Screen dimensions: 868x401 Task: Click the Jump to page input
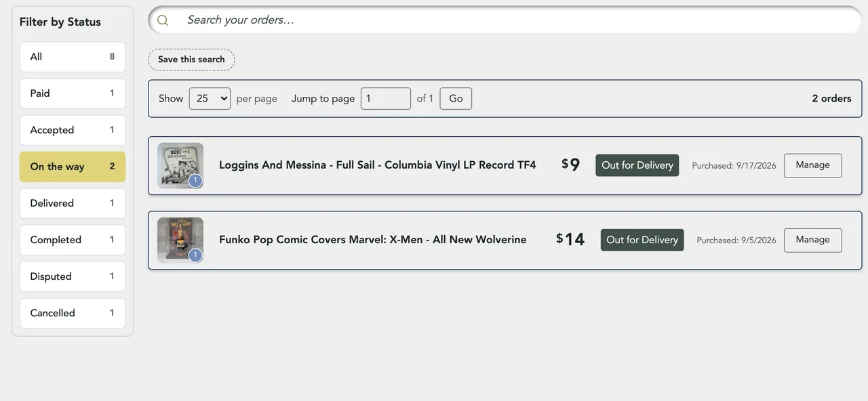click(x=386, y=98)
